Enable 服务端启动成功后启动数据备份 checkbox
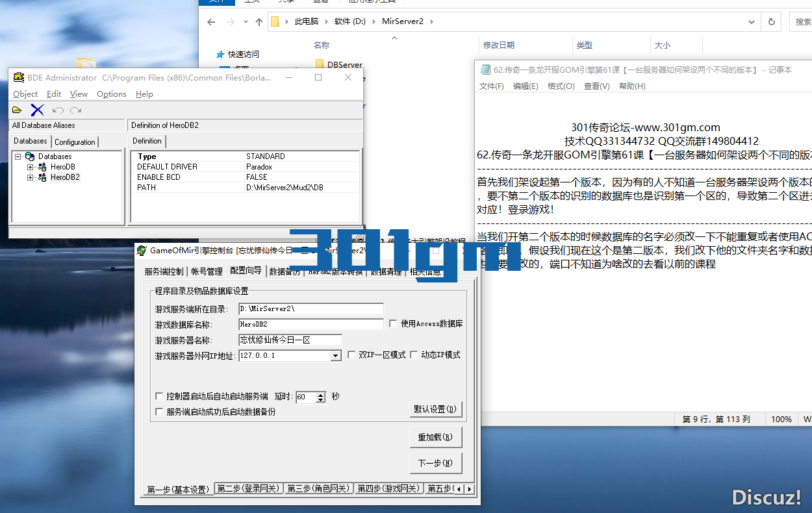The image size is (812, 513). pos(159,412)
